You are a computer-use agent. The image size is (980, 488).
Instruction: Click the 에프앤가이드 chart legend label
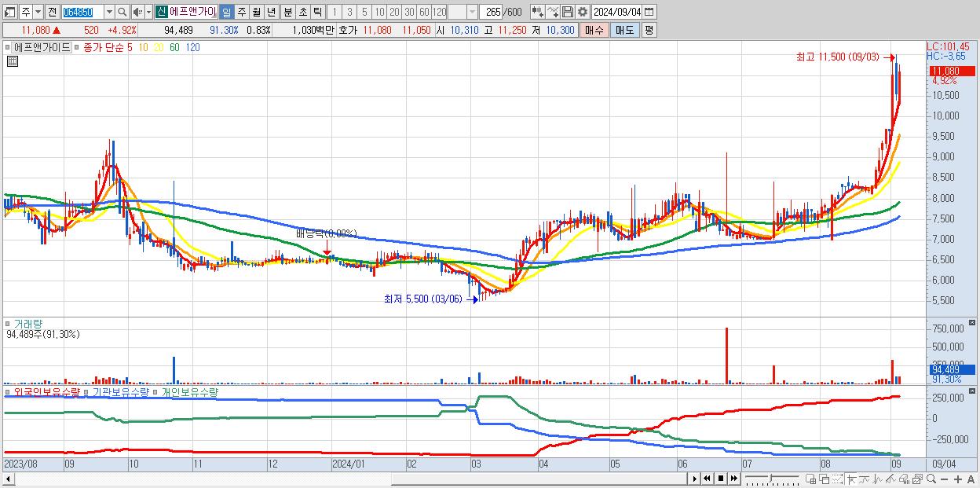(x=42, y=47)
